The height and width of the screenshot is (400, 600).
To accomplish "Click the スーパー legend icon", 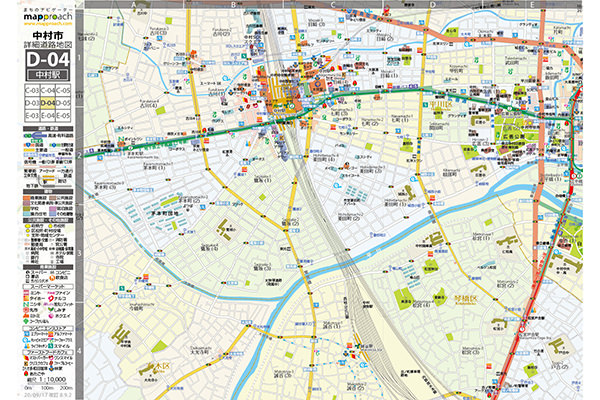I will [28, 273].
